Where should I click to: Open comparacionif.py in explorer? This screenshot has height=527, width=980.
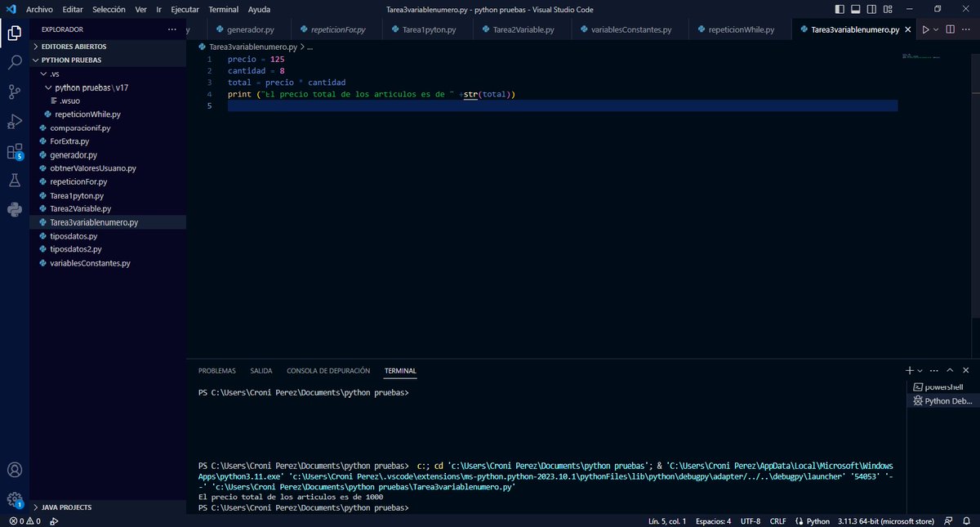(108, 128)
